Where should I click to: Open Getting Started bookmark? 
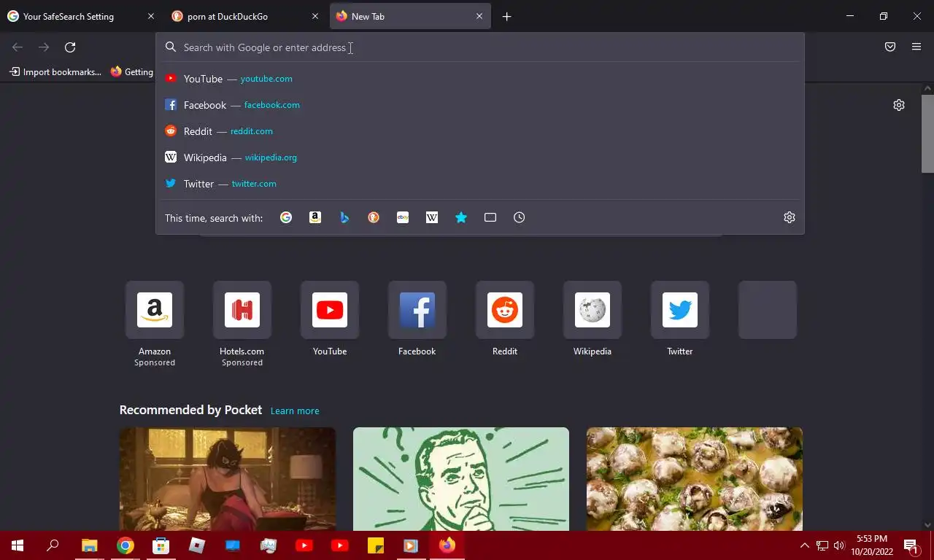tap(131, 71)
